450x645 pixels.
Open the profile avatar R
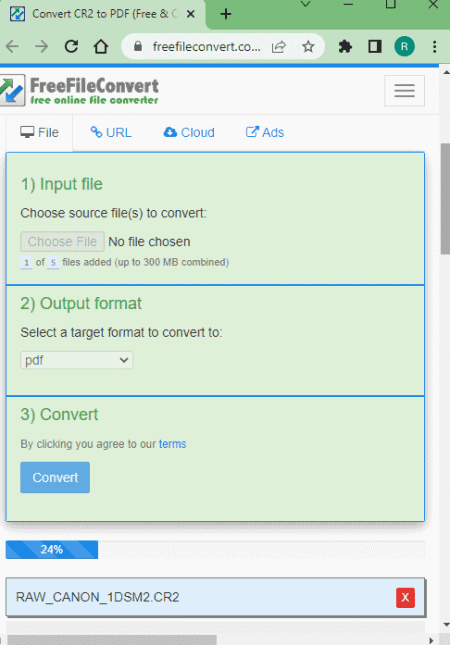(x=404, y=46)
